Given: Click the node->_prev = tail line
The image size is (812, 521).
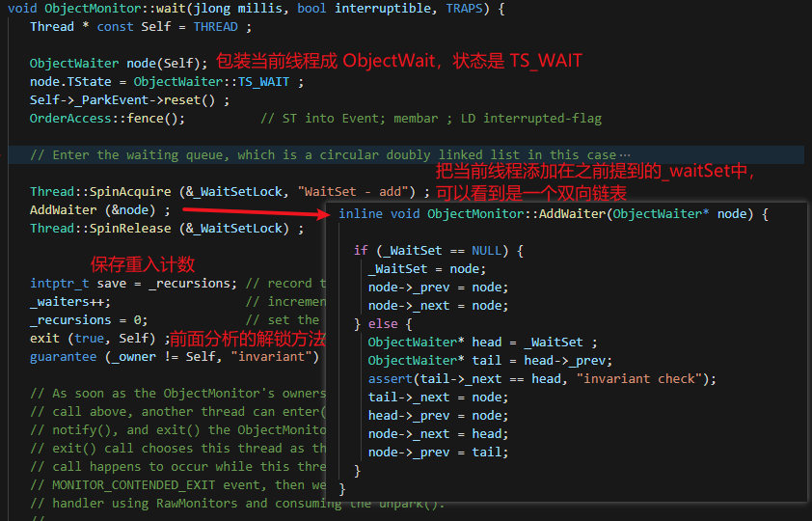Looking at the screenshot, I should tap(438, 452).
